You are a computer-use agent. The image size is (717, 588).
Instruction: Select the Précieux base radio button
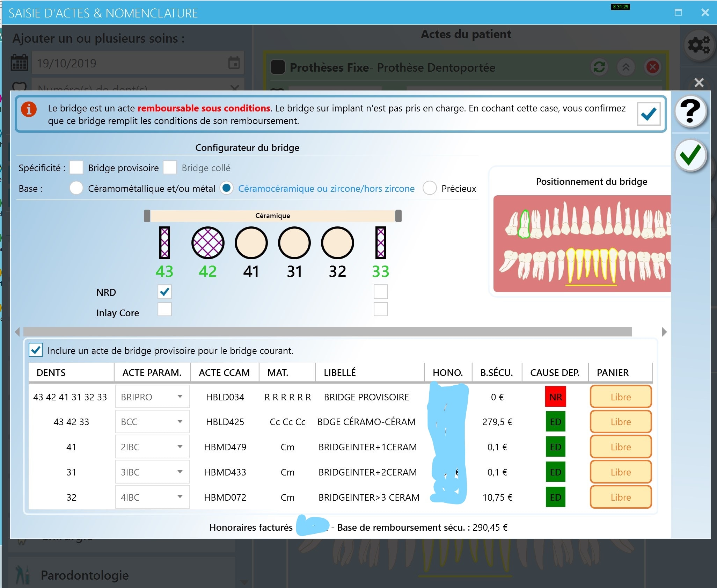pyautogui.click(x=430, y=188)
